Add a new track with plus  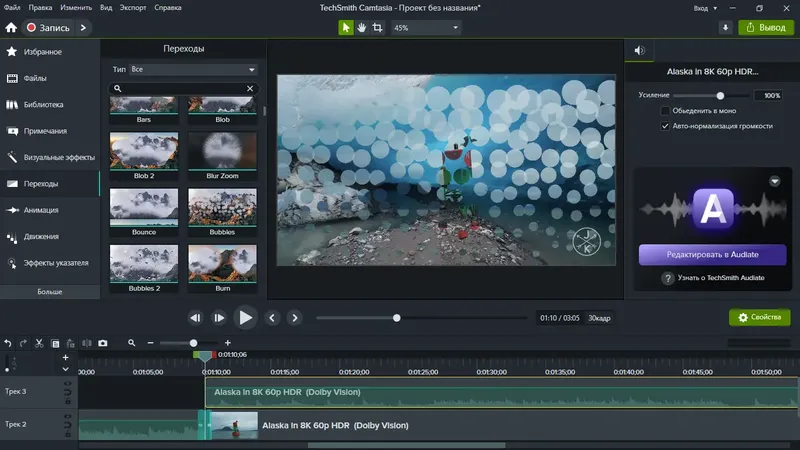click(x=65, y=357)
